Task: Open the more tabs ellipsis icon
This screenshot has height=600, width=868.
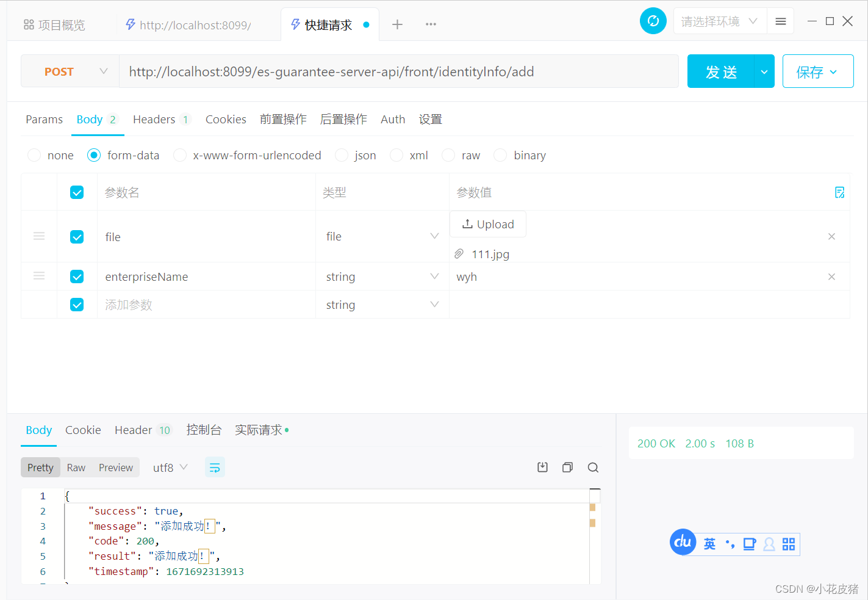Action: click(431, 24)
